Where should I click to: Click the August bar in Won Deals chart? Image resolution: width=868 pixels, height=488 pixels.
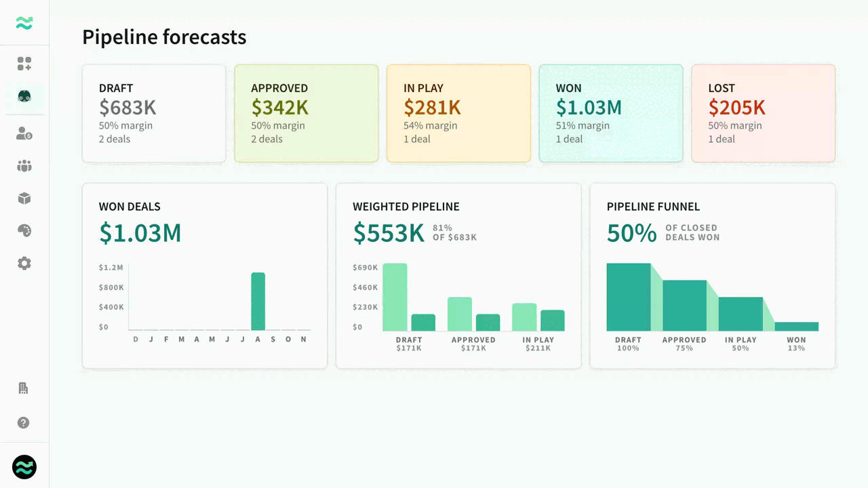[x=258, y=302]
